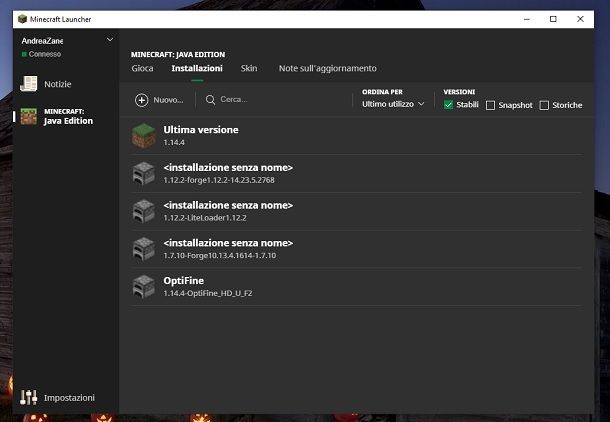Click the version text 1.14.4
Image resolution: width=610 pixels, height=422 pixels.
[174, 143]
